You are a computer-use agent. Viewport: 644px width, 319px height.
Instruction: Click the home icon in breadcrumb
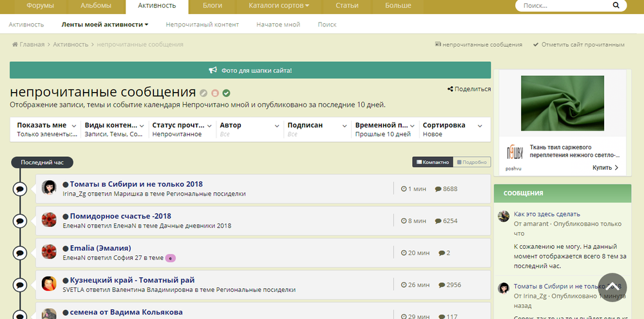click(15, 44)
